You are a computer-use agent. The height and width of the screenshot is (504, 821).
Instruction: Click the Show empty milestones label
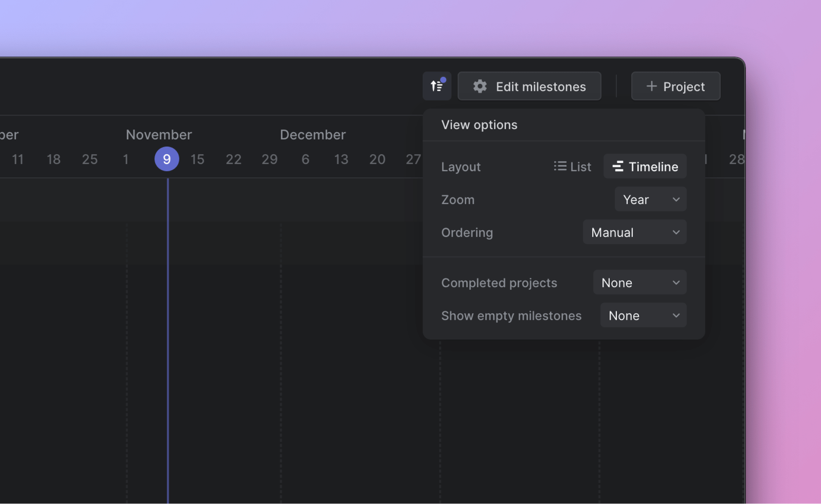511,316
